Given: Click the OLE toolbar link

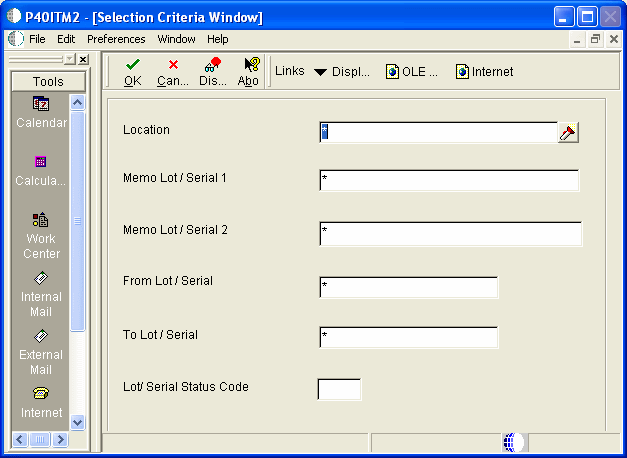Looking at the screenshot, I should point(411,72).
